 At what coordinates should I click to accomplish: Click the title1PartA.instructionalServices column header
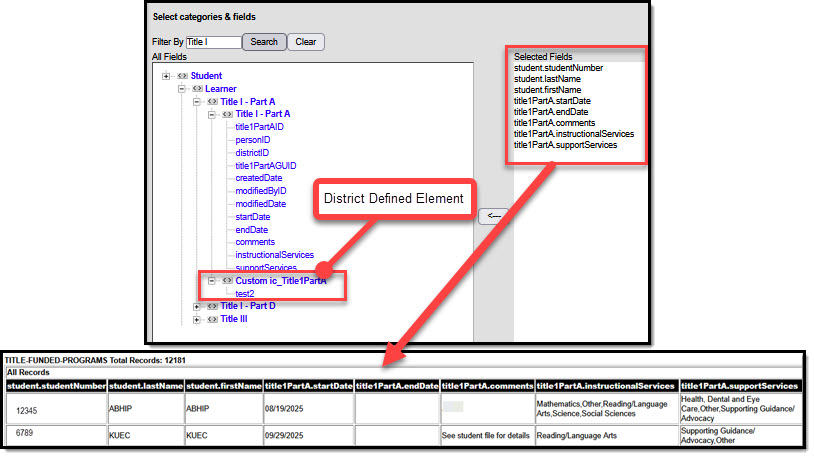click(x=607, y=386)
